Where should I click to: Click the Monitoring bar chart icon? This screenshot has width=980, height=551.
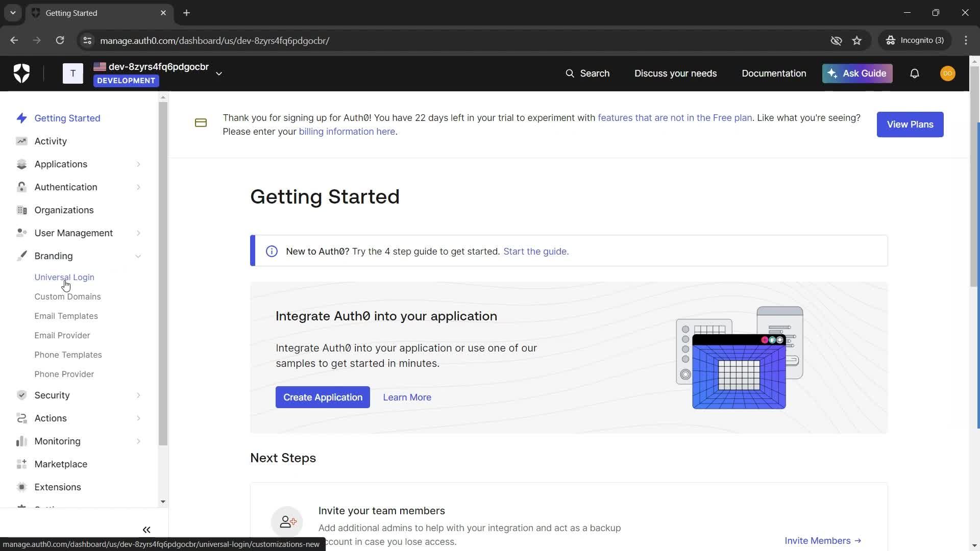[21, 441]
